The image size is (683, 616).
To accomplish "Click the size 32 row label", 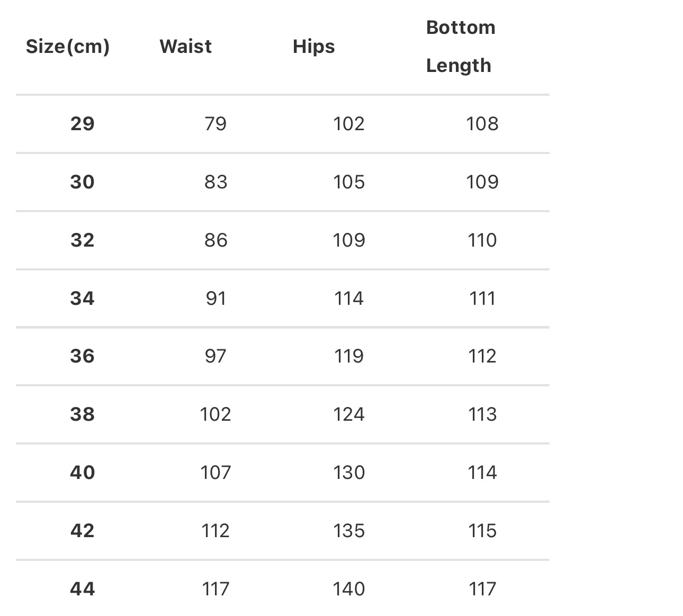I will coord(82,240).
